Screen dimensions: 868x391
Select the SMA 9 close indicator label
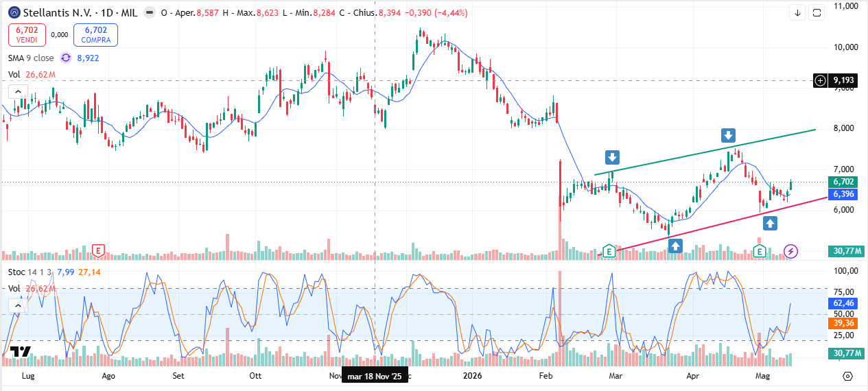click(x=31, y=58)
